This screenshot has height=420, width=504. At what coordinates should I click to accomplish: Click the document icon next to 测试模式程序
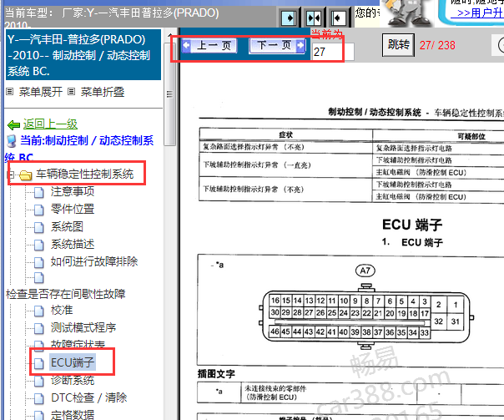[x=39, y=328]
